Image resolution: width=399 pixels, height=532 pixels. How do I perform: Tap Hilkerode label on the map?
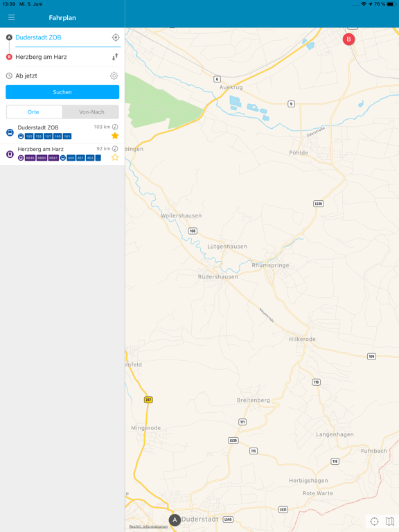click(302, 339)
